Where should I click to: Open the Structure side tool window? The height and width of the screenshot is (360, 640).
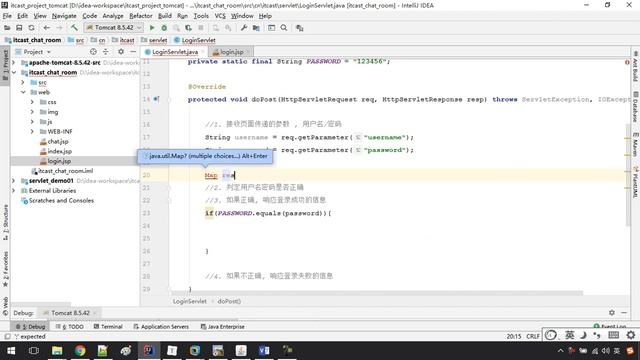click(5, 222)
